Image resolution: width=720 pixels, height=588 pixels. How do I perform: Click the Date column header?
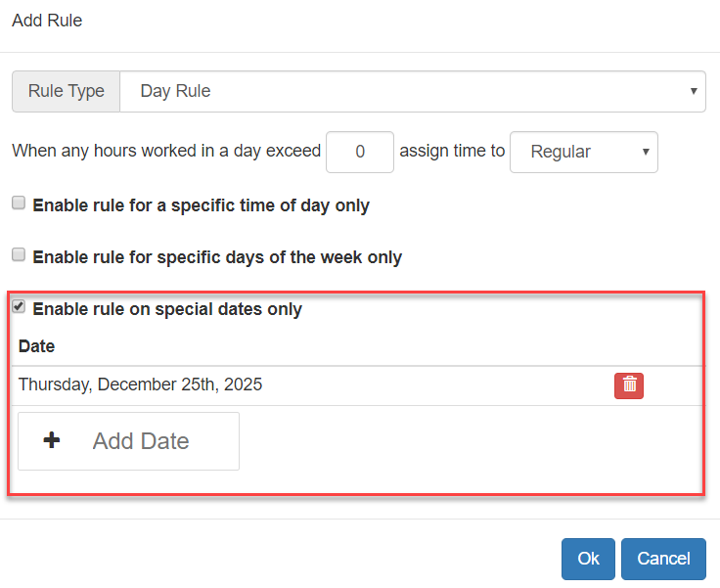point(37,346)
